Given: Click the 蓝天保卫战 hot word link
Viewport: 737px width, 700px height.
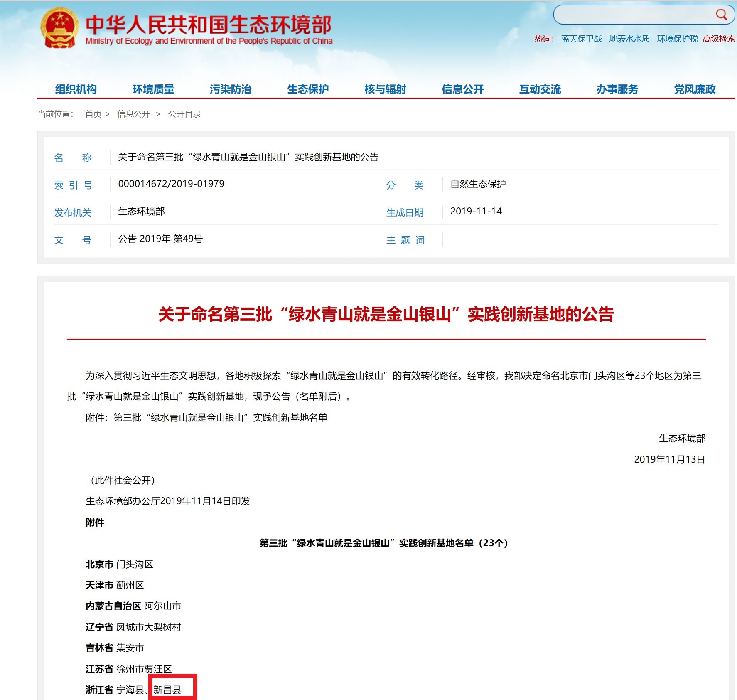Looking at the screenshot, I should point(582,39).
